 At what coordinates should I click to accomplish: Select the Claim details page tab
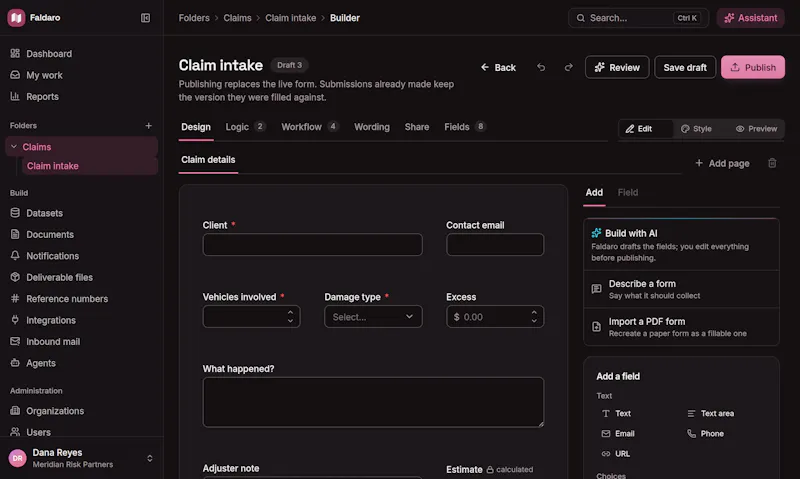pyautogui.click(x=208, y=160)
